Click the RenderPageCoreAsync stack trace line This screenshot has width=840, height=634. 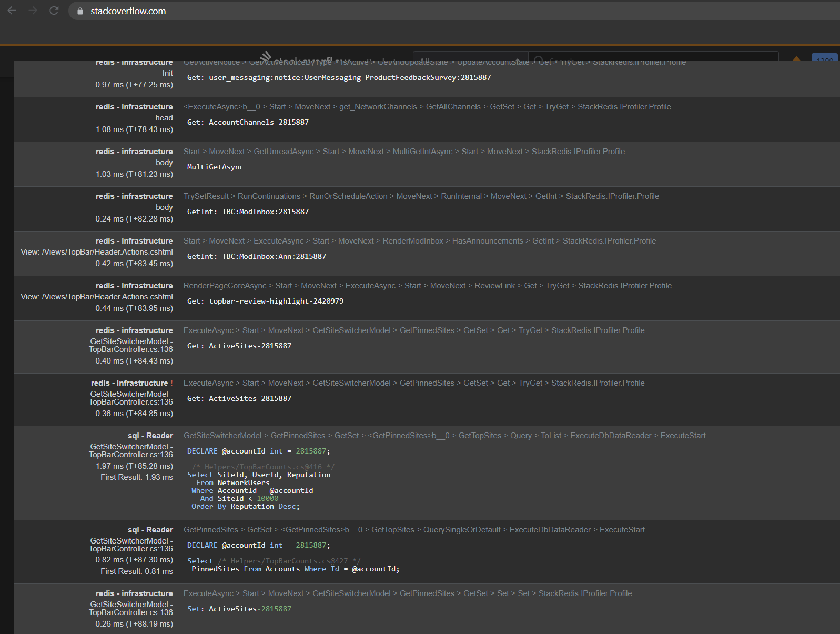pos(428,286)
